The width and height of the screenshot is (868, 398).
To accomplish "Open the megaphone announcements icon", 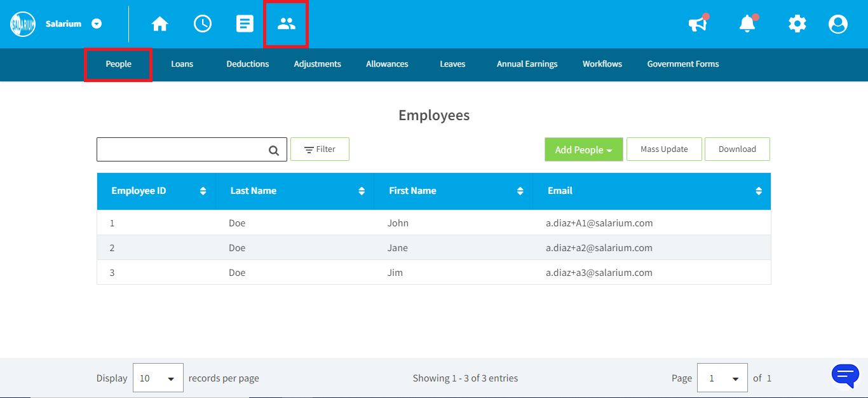I will (x=698, y=24).
